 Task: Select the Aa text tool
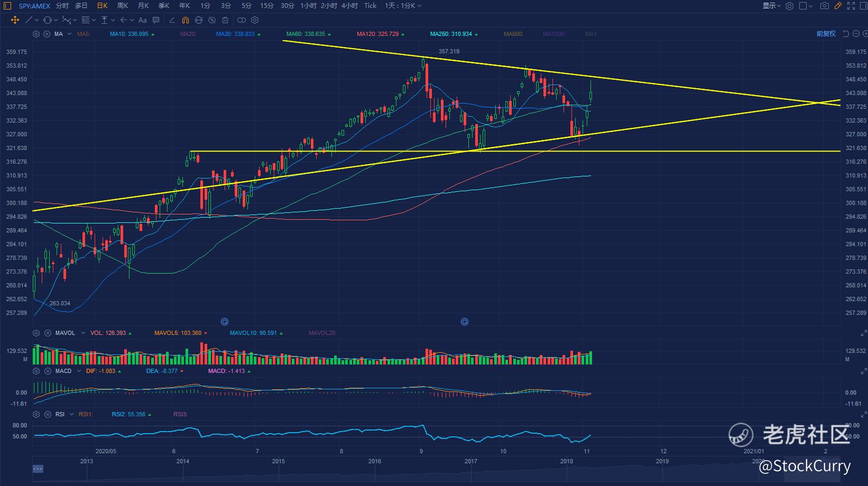[142, 20]
